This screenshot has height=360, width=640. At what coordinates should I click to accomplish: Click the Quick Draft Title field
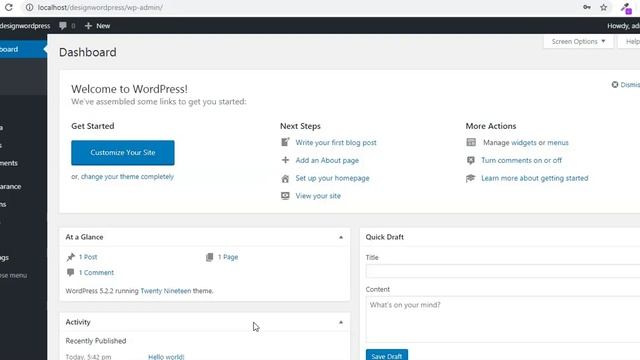503,271
